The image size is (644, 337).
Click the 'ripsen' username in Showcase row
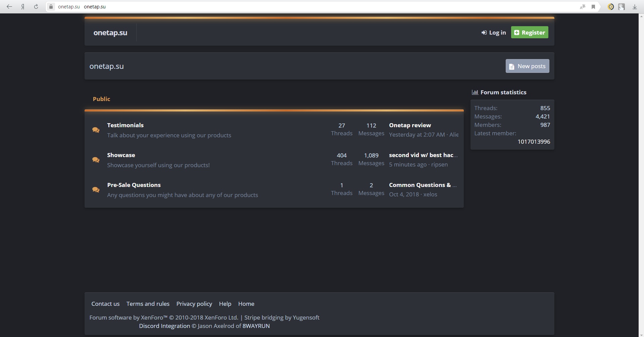(x=439, y=164)
